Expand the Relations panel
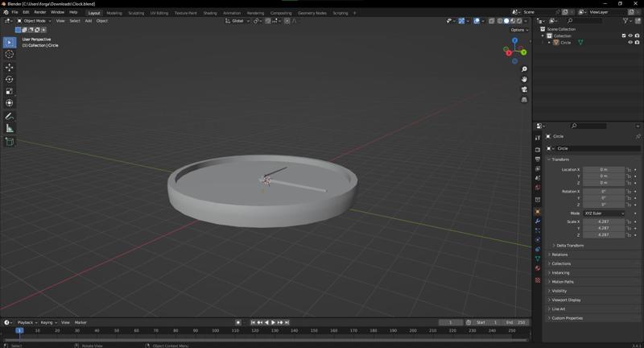The width and height of the screenshot is (644, 348). [x=557, y=255]
